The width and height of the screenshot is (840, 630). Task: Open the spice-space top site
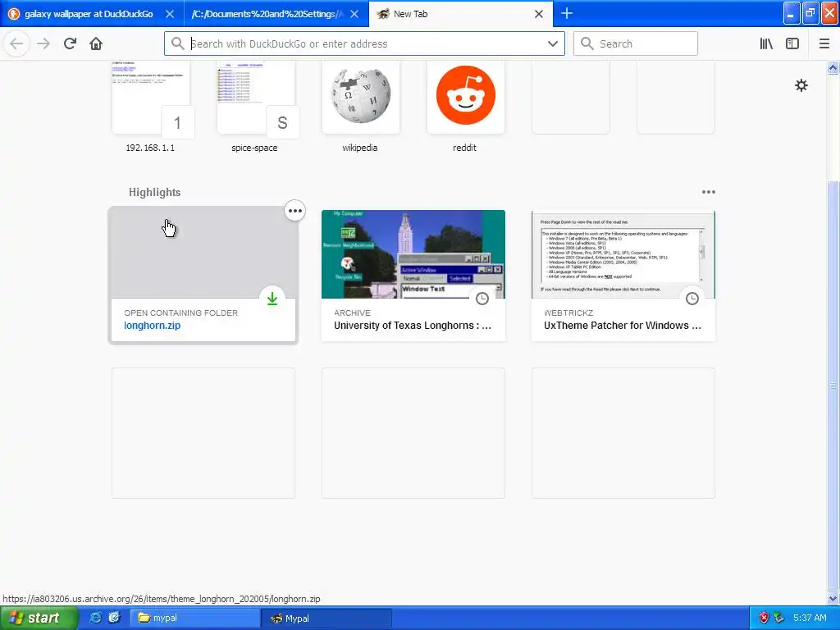[x=255, y=106]
